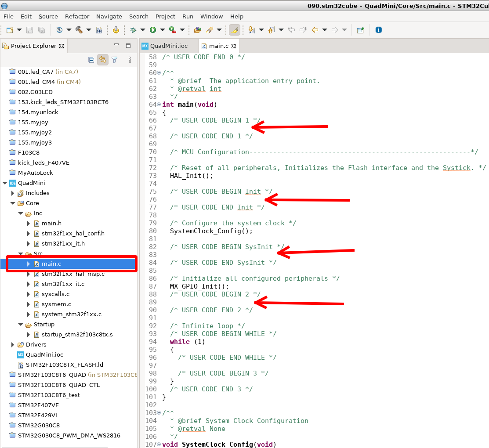489x448 pixels.
Task: Collapse the Core folder node
Action: click(x=12, y=203)
